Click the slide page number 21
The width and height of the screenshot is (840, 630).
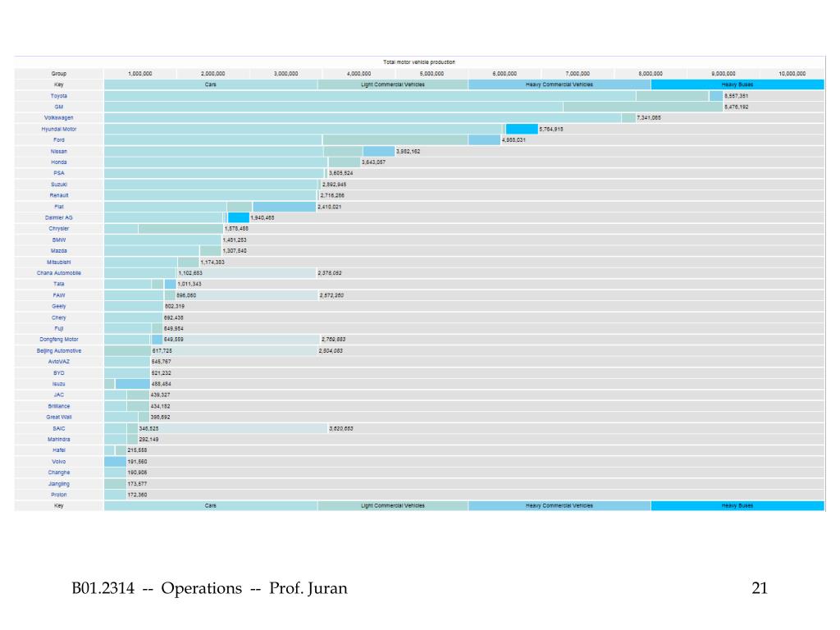coord(760,588)
